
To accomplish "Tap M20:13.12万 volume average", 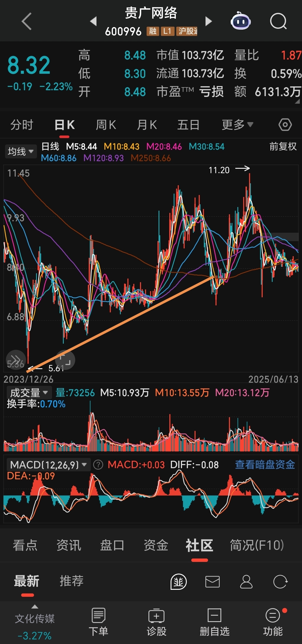I will 242,393.
